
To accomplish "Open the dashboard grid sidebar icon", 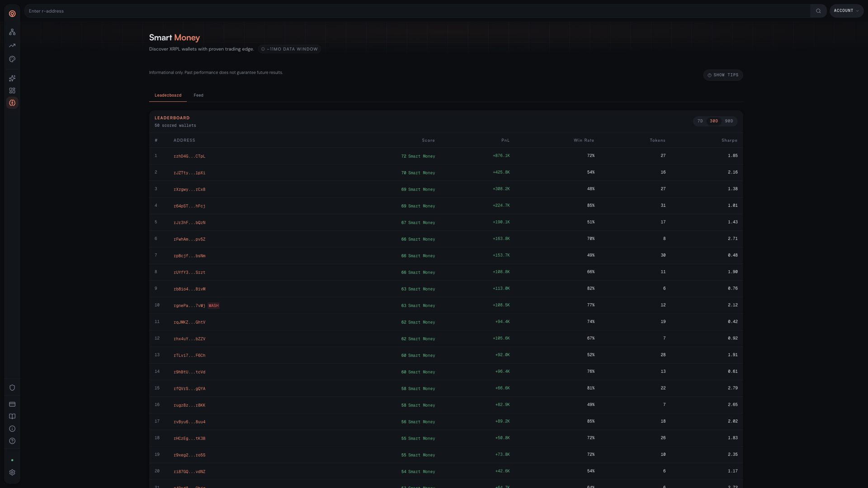I will coord(12,91).
